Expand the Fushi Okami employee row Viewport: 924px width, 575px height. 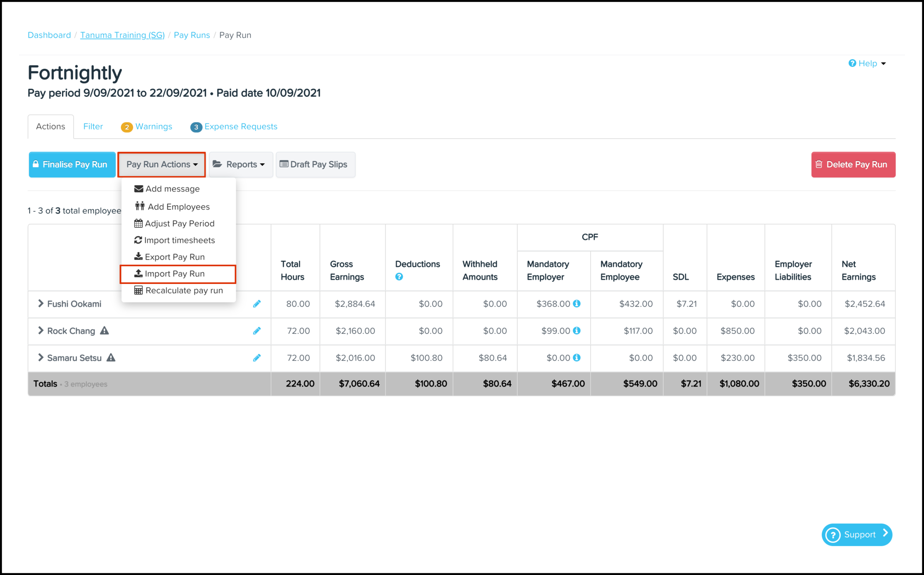click(x=41, y=304)
